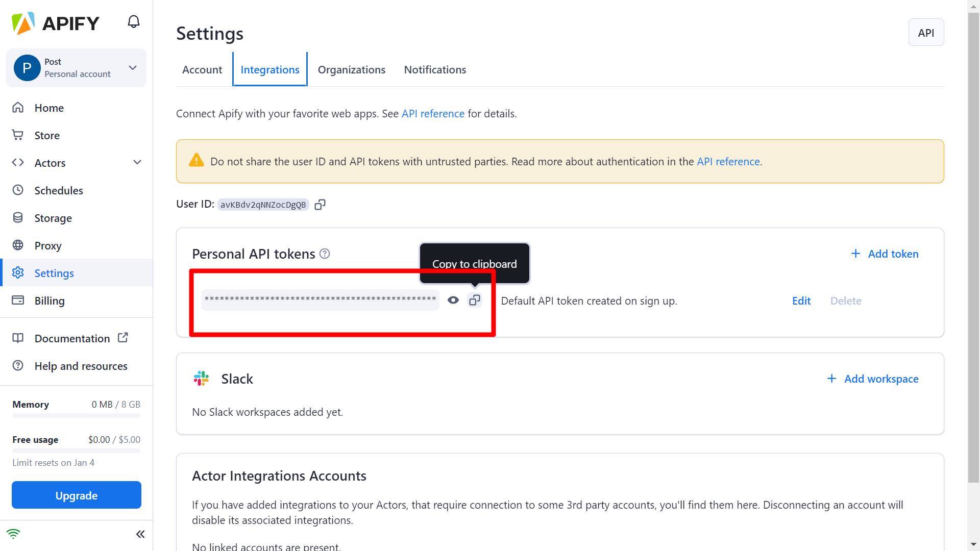Click Add workspace for Slack

coord(873,379)
